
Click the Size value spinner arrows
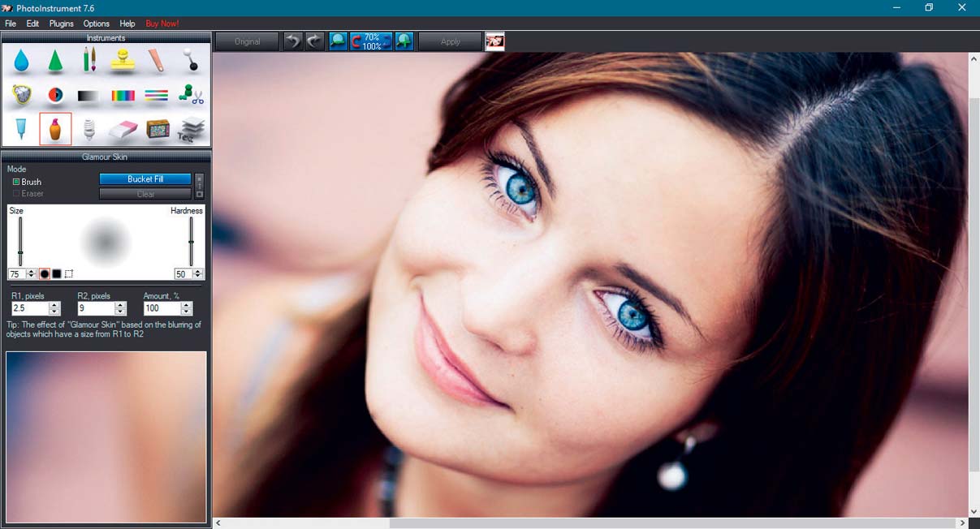[x=32, y=274]
